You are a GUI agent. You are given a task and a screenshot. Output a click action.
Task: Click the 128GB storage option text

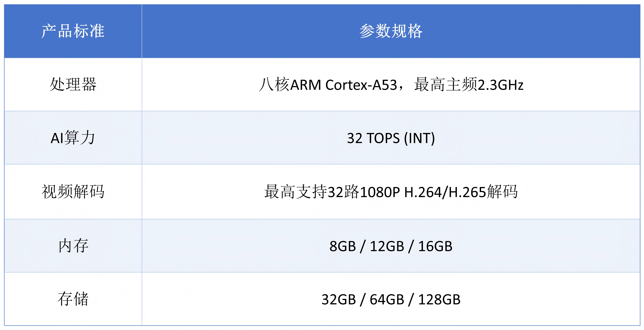click(x=439, y=300)
